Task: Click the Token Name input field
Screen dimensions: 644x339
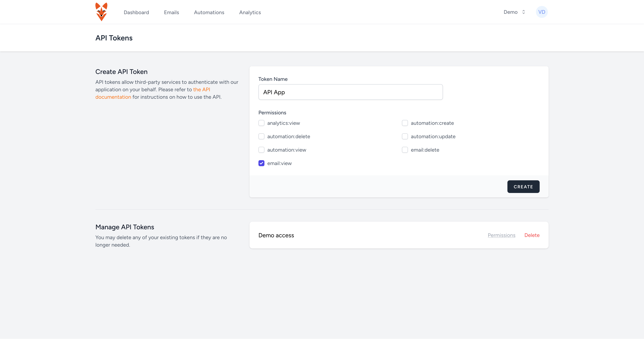Action: pyautogui.click(x=351, y=92)
